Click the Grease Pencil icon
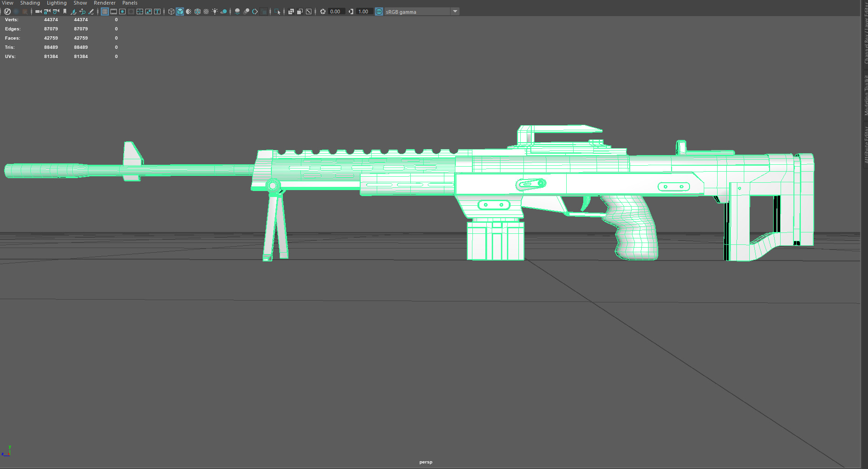Screen dimensions: 868x469 pyautogui.click(x=91, y=12)
